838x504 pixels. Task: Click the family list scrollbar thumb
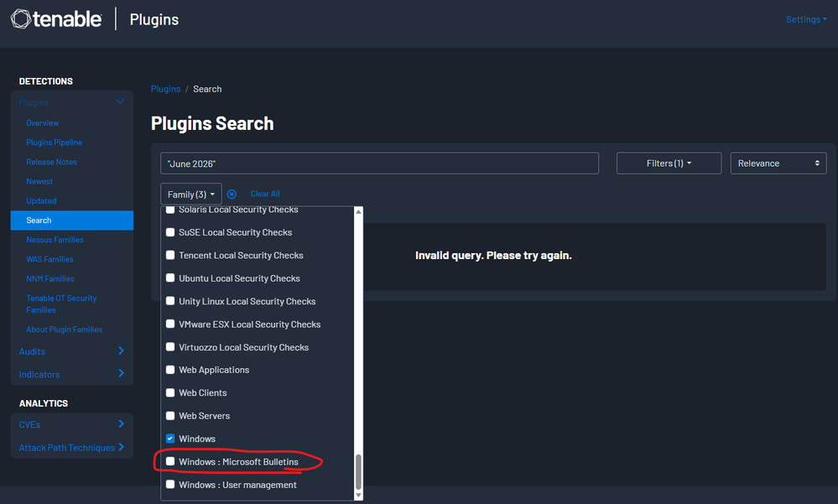point(359,471)
